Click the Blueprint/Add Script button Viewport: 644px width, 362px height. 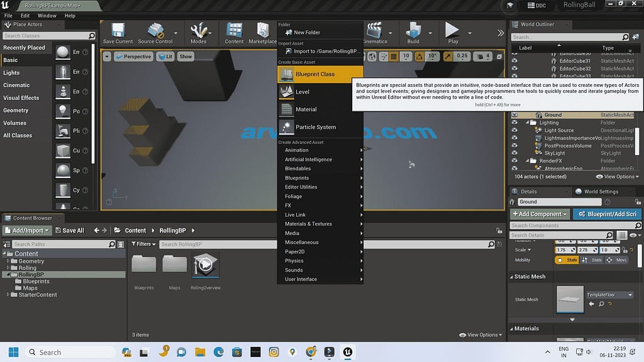tap(606, 214)
